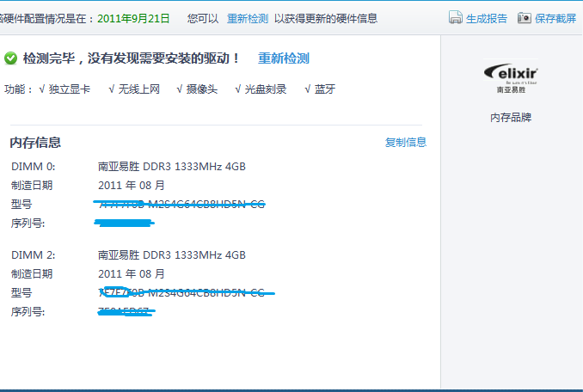Click the 保存截屏 camera icon
The height and width of the screenshot is (392, 583).
click(x=525, y=17)
